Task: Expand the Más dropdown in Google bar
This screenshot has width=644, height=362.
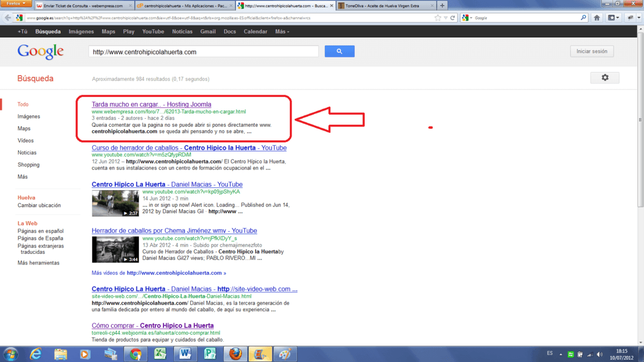Action: coord(282,32)
